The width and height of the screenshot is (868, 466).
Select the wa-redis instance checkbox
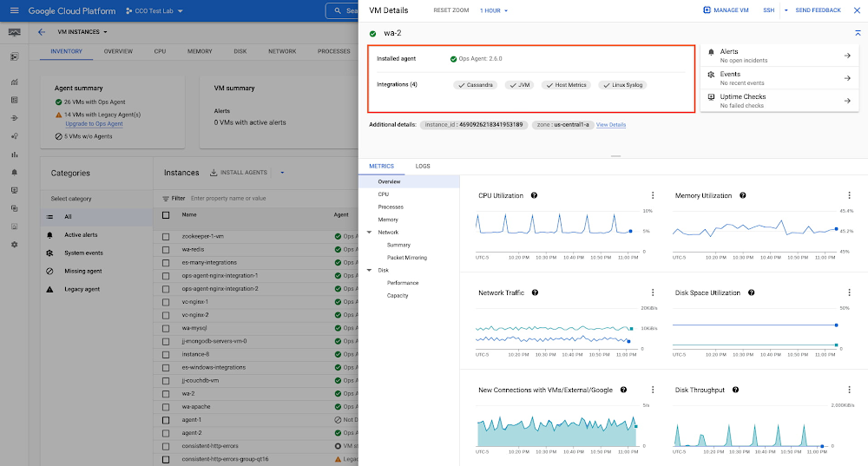click(167, 249)
